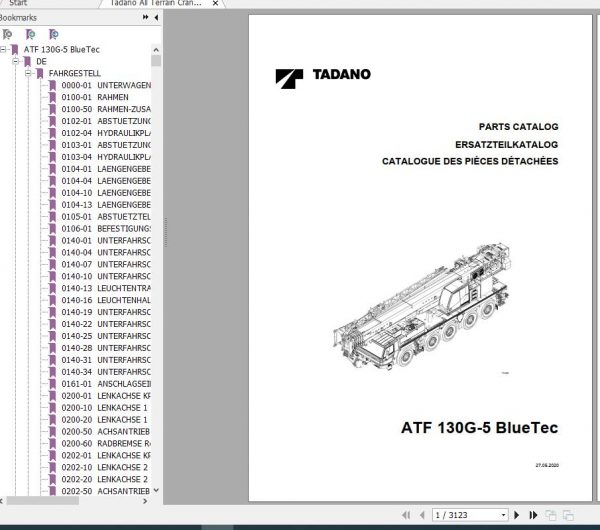Open bookmark 0161-01 ANSCHLAGSEIL
The height and width of the screenshot is (530, 600).
point(106,384)
